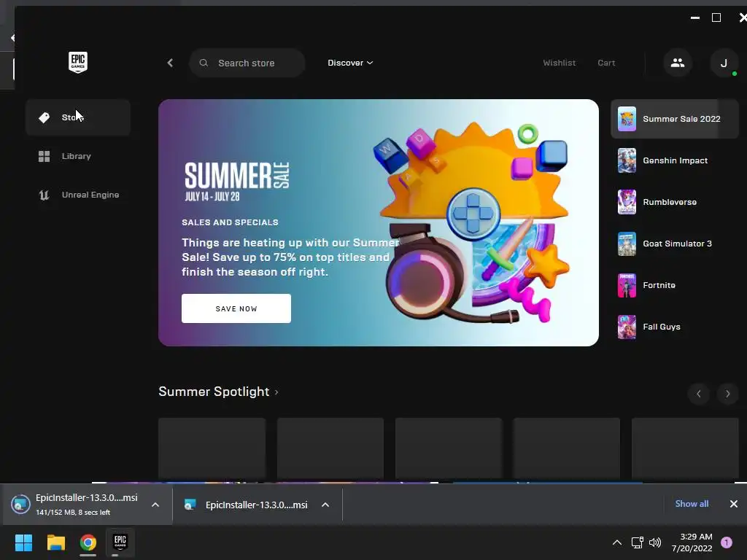Open options for the completed EpicInstaller download

[325, 505]
